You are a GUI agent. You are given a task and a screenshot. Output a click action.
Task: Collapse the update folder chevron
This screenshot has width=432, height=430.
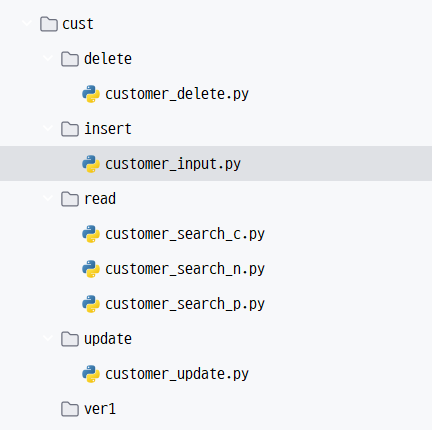coord(48,338)
